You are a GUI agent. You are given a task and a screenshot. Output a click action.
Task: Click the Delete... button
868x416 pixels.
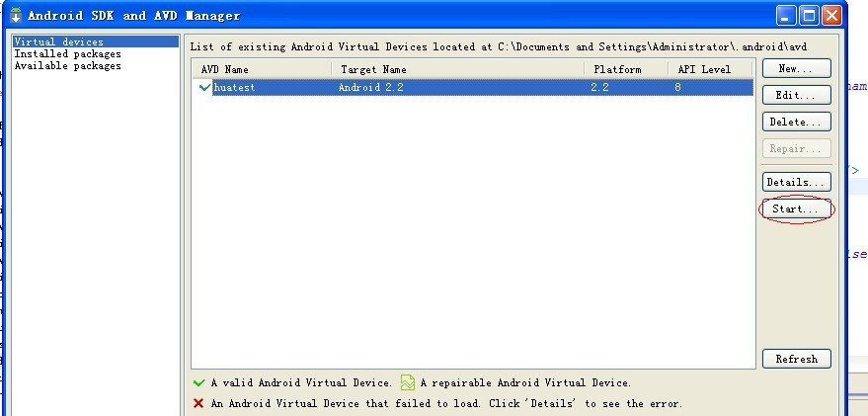(x=797, y=122)
